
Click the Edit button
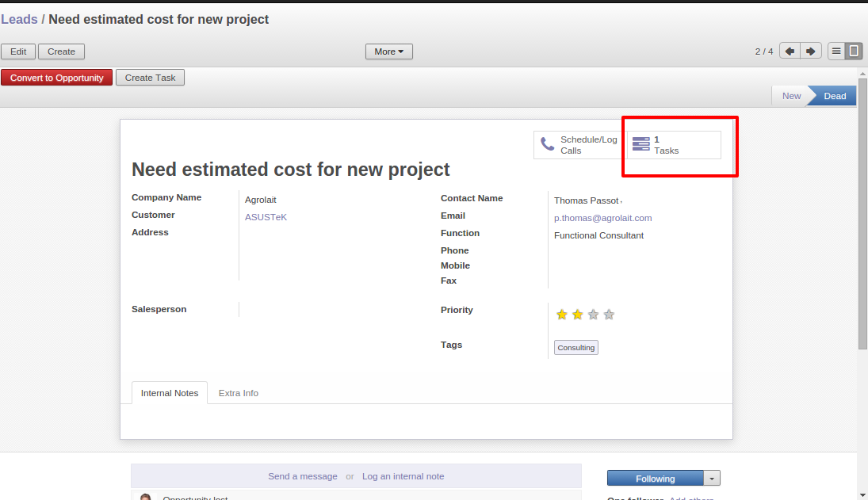coord(18,52)
